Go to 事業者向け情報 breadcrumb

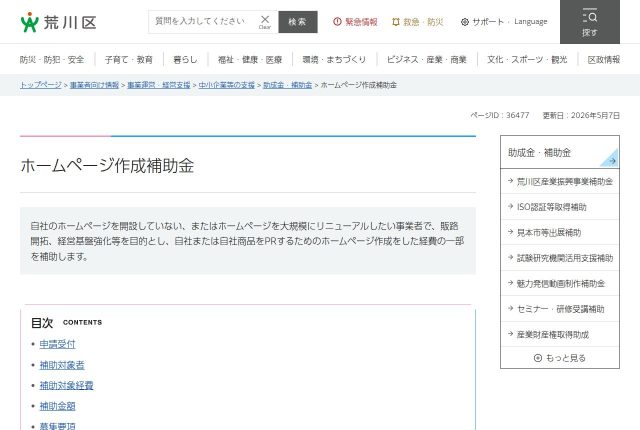pos(94,85)
